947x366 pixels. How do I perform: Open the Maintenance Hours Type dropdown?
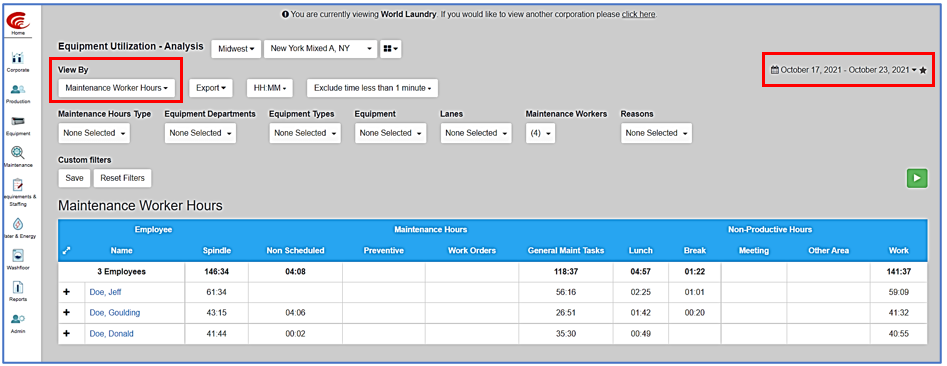[94, 133]
